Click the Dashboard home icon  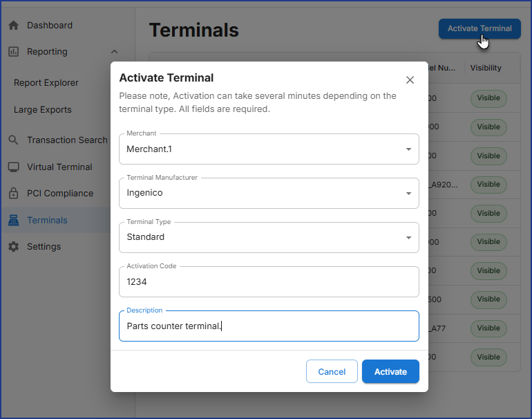coord(13,26)
